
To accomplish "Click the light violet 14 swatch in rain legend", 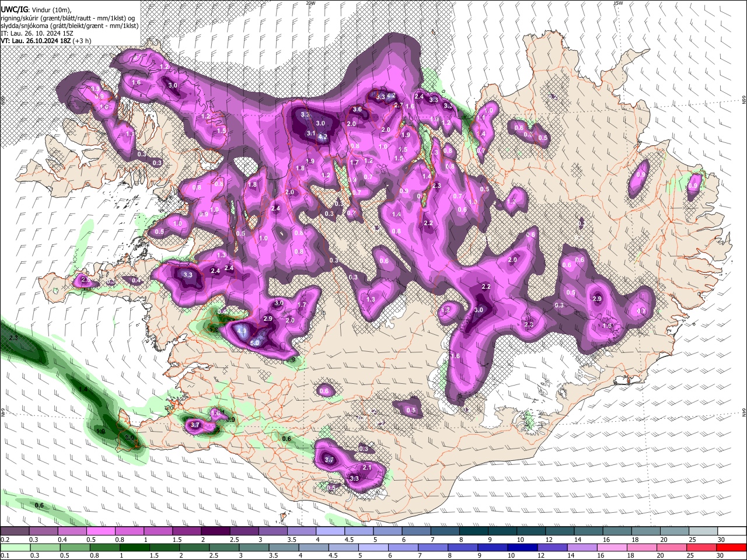I will coord(582,548).
